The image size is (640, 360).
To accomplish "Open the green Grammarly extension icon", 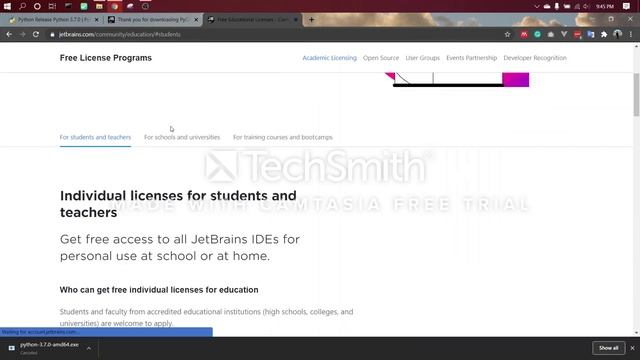I will click(x=538, y=35).
